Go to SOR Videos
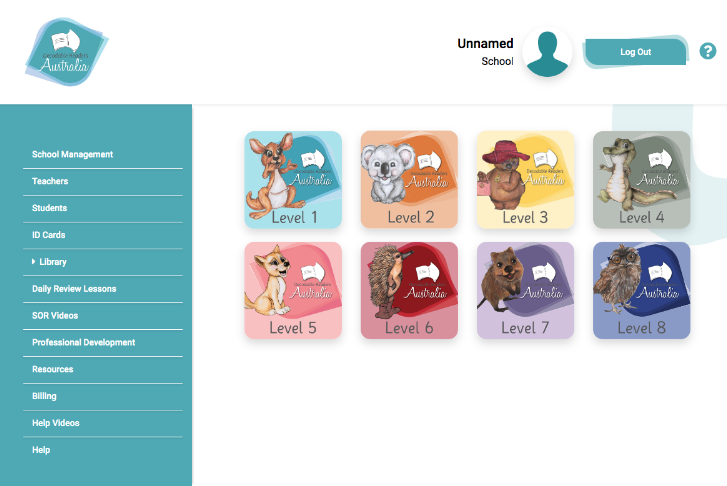 [x=55, y=316]
